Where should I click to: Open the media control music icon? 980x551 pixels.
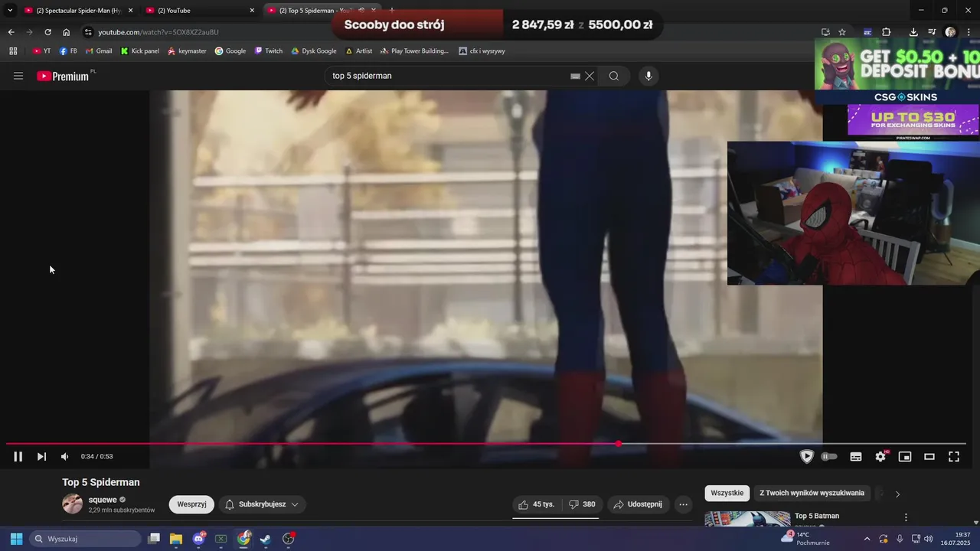[932, 32]
